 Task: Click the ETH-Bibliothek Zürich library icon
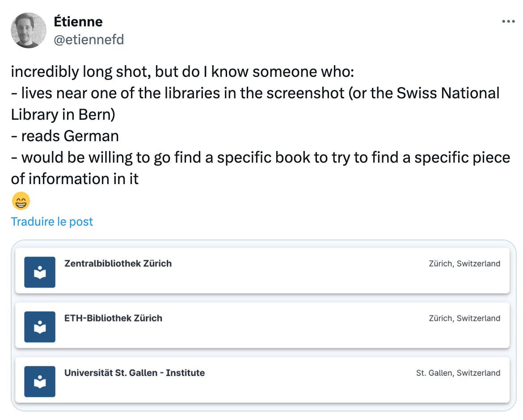pos(40,327)
